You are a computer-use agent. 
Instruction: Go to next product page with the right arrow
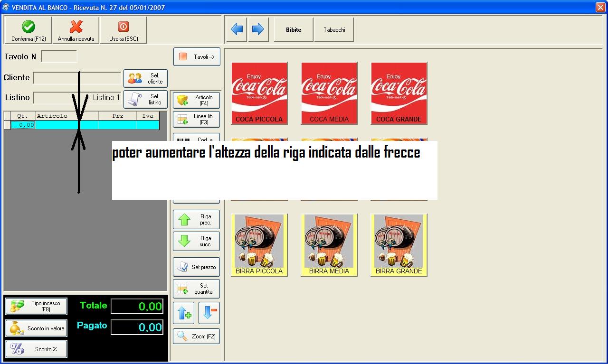[x=258, y=30]
